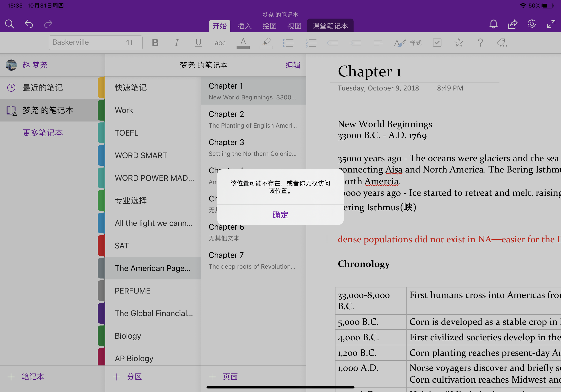The height and width of the screenshot is (392, 561).
Task: Click the Insert checkbox task icon
Action: point(437,43)
